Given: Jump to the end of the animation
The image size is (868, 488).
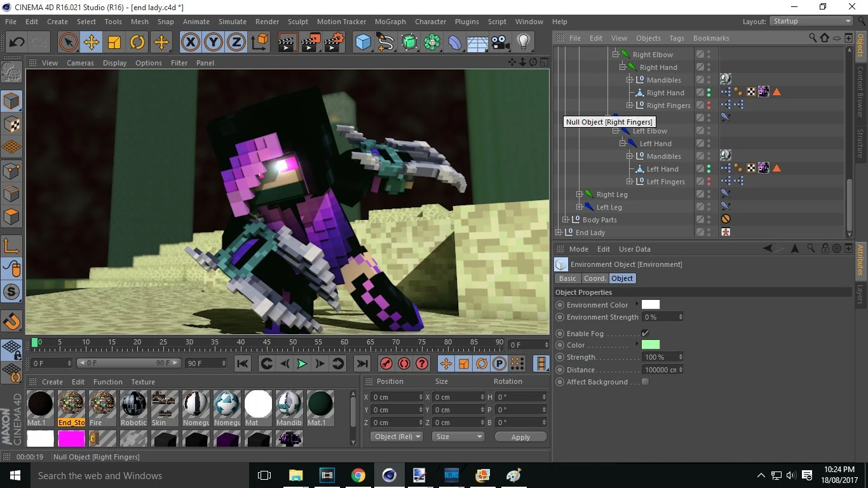Looking at the screenshot, I should point(362,363).
